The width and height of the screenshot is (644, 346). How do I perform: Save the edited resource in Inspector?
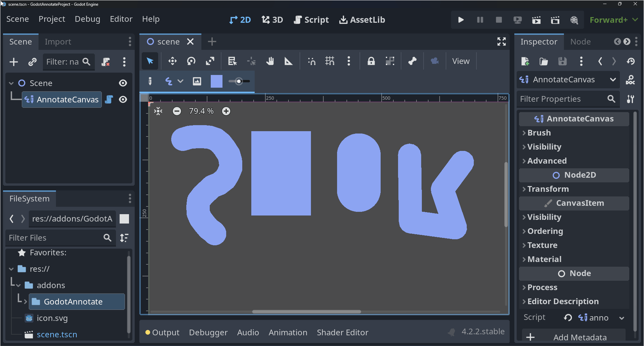tap(562, 61)
